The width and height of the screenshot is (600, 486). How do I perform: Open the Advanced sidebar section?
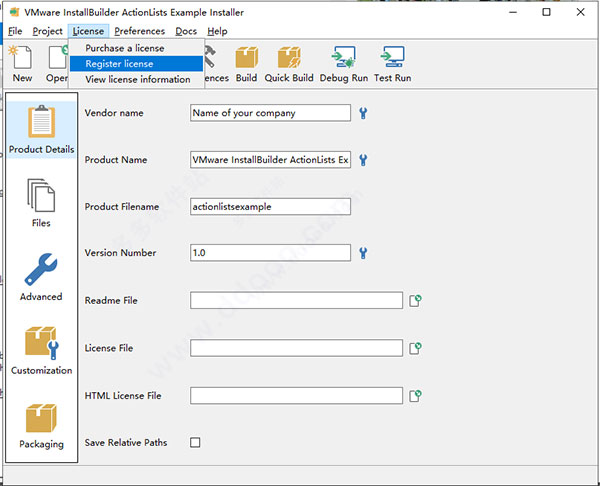[41, 277]
